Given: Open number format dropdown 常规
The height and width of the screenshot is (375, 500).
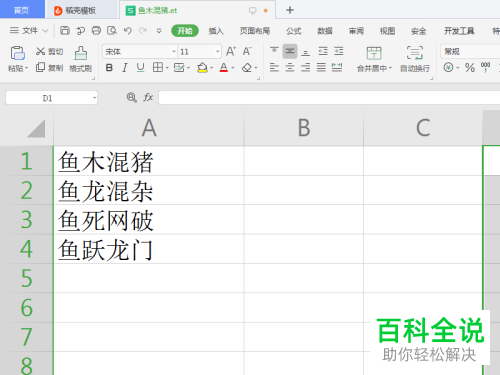Looking at the screenshot, I should 470,51.
